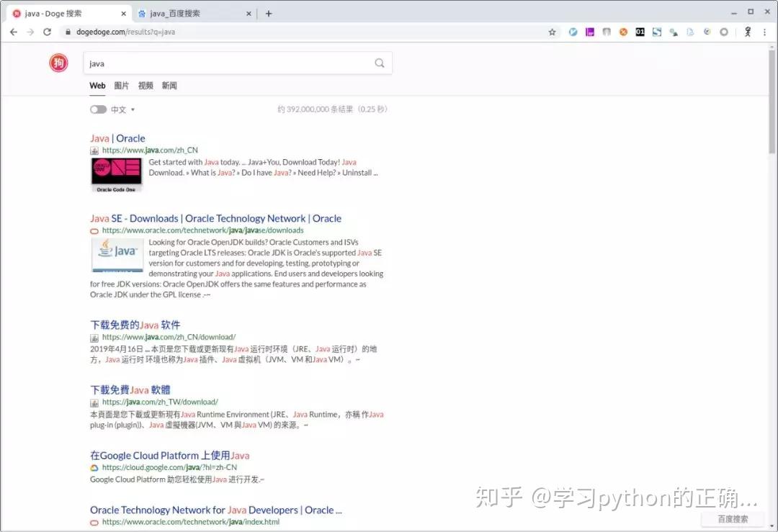Close the "java - Doge 搜索" tab
Viewport: 778px width, 532px height.
(124, 14)
